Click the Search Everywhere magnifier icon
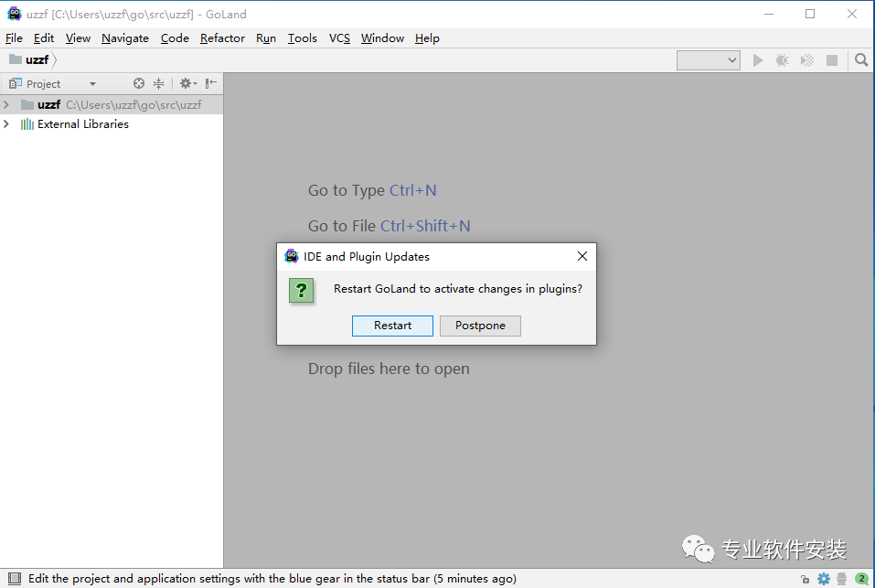 click(x=861, y=60)
